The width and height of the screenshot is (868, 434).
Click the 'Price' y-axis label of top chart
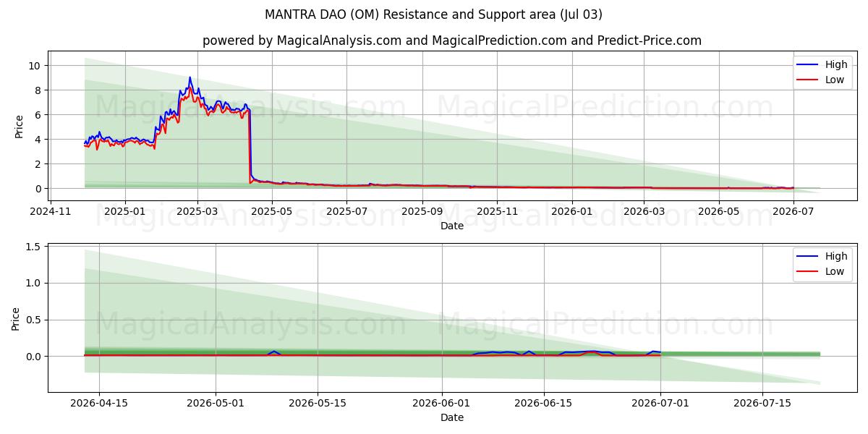(x=20, y=126)
